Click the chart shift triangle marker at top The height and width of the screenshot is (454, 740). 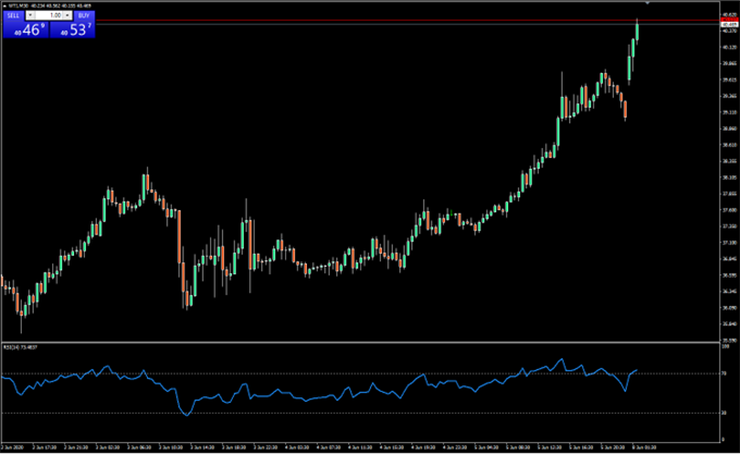[647, 4]
